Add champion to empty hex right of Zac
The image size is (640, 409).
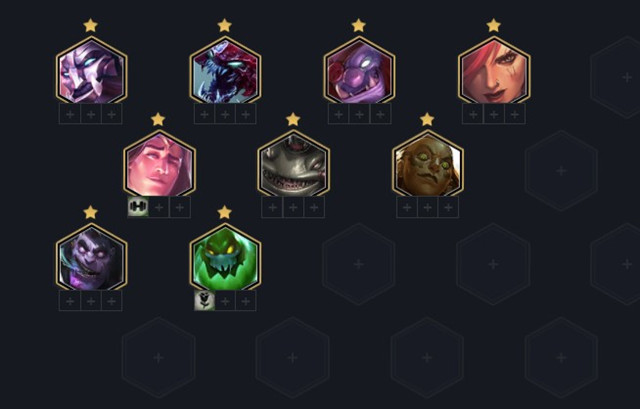359,264
